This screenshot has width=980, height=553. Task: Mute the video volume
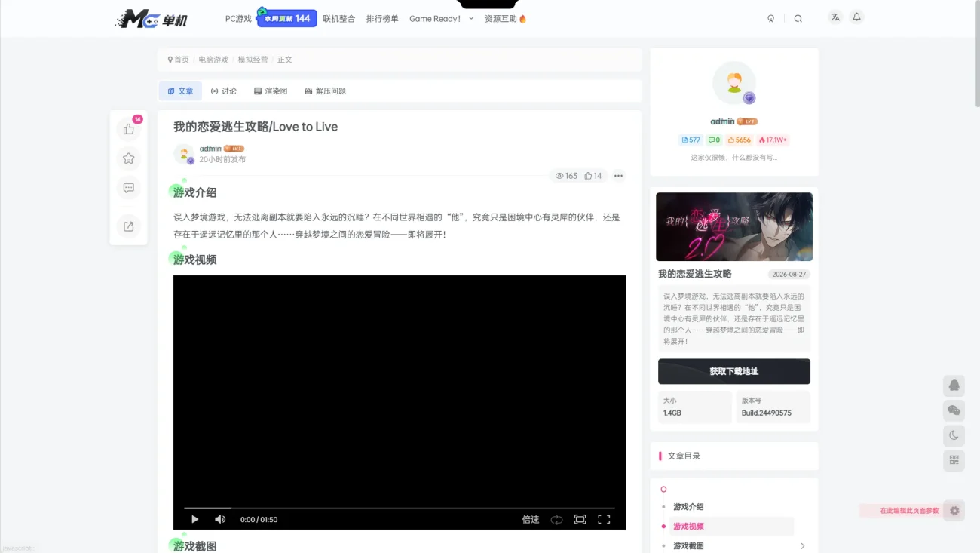click(x=220, y=519)
